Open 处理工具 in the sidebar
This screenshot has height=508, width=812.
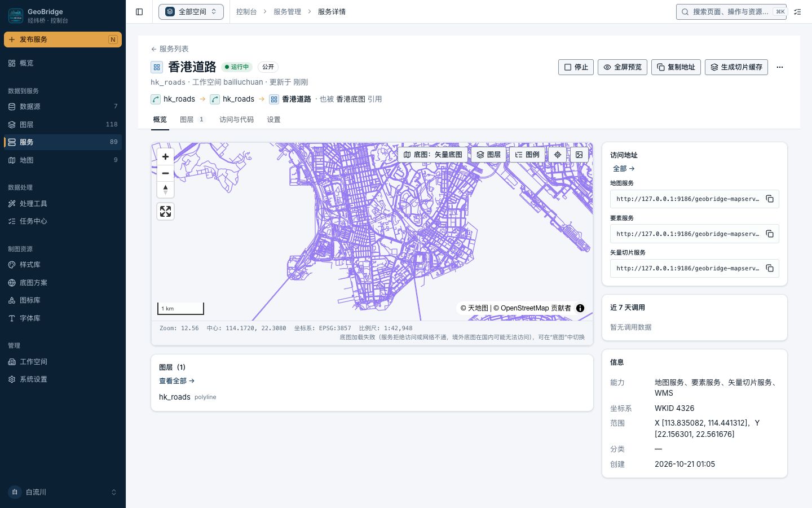[63, 204]
